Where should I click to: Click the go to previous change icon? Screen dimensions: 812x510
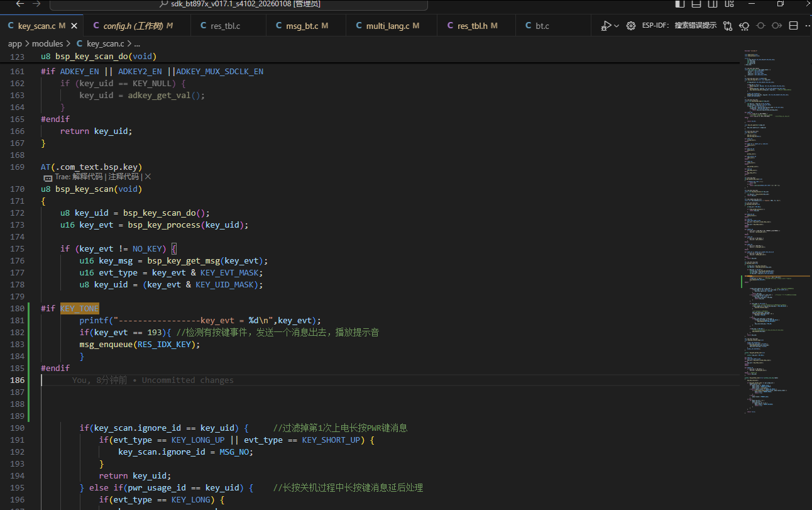point(744,26)
